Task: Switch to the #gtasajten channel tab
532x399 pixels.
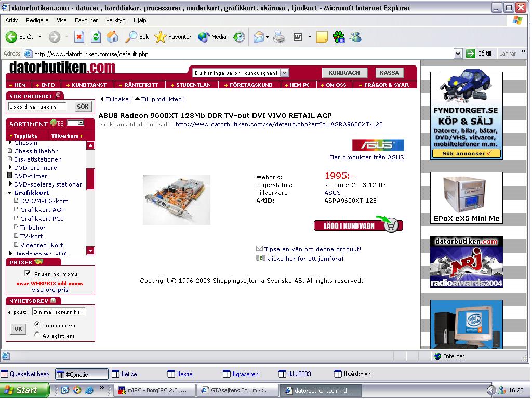Action: 241,374
